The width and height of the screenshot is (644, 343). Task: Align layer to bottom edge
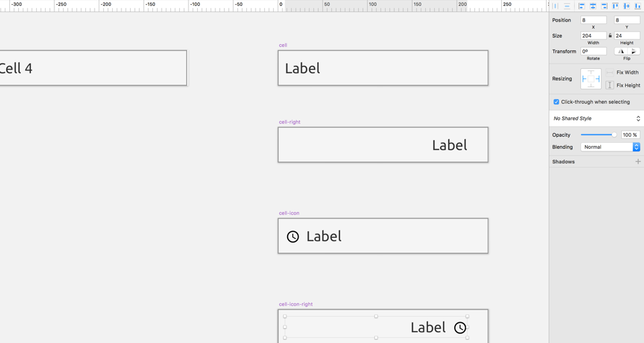[637, 6]
